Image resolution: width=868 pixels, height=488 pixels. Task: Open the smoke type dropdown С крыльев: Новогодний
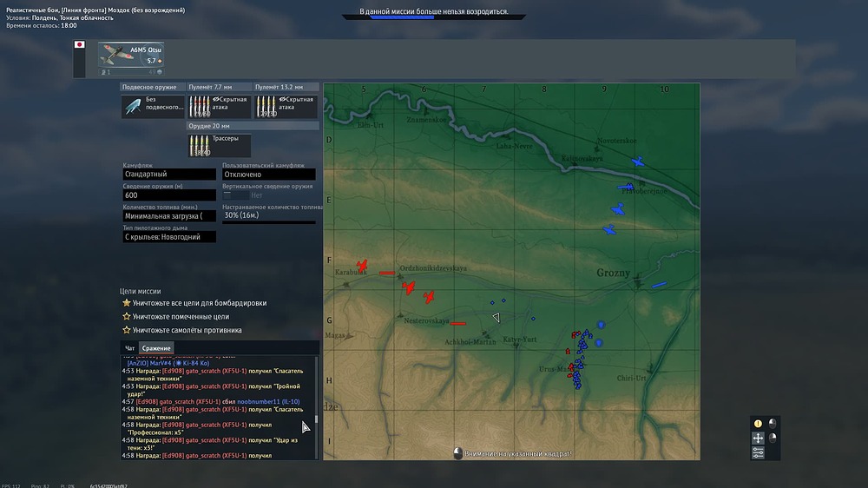click(x=169, y=237)
